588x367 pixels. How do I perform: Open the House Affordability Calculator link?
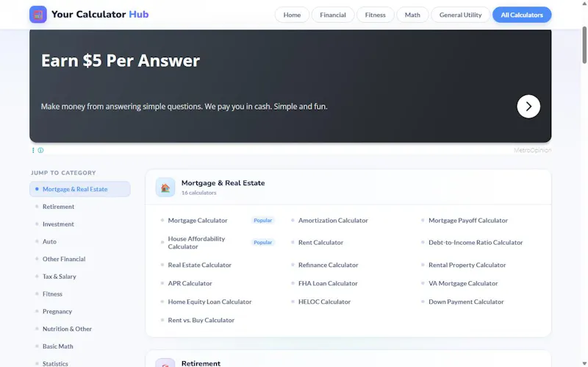point(196,243)
